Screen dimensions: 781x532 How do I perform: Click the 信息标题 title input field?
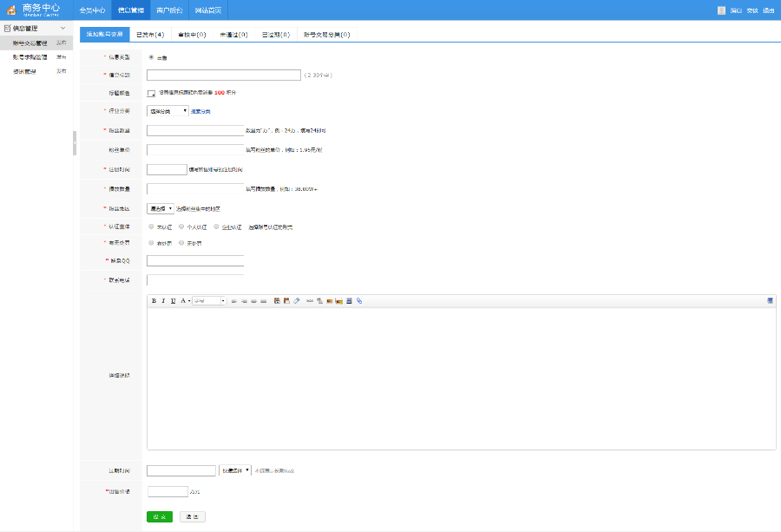[224, 76]
